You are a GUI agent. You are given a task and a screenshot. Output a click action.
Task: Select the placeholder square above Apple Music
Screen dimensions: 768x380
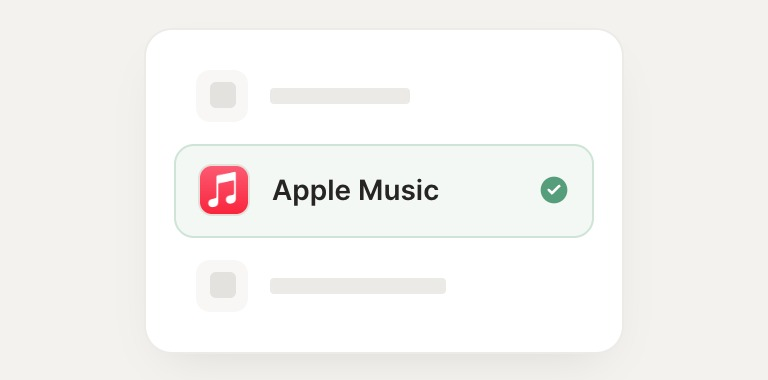coord(223,95)
